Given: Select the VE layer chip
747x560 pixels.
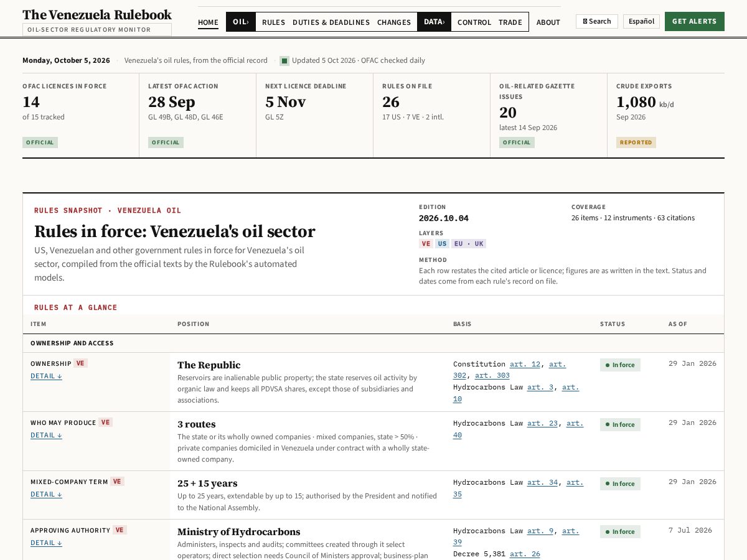Looking at the screenshot, I should click(x=426, y=244).
